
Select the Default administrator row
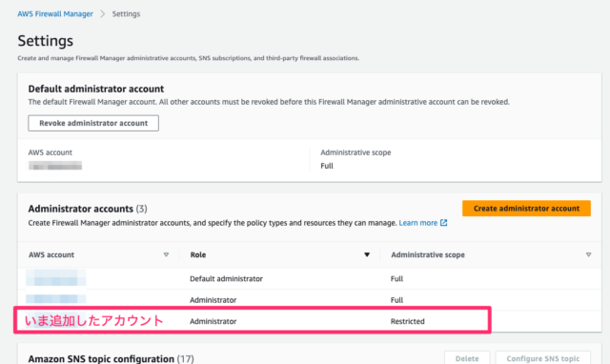(x=309, y=278)
